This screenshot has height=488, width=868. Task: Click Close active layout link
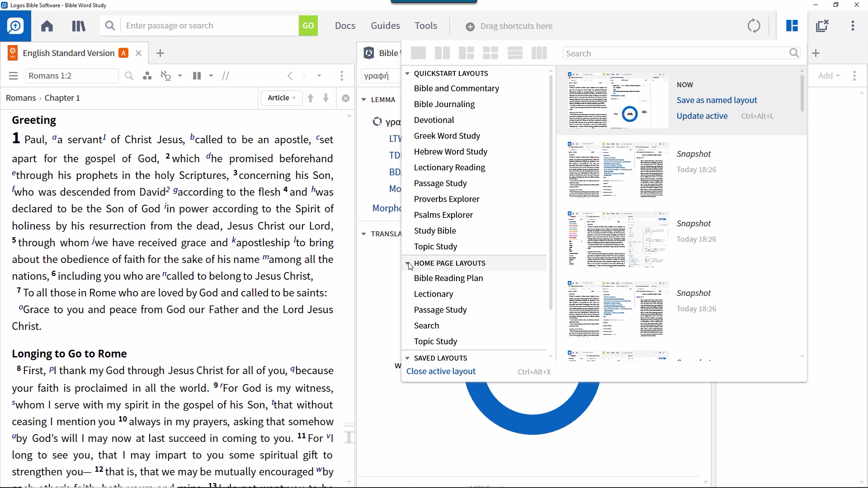pyautogui.click(x=441, y=371)
